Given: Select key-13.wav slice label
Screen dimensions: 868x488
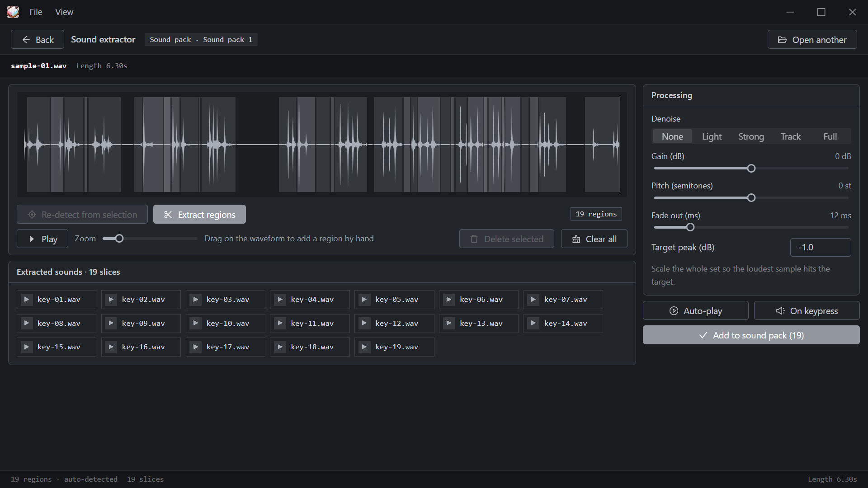Looking at the screenshot, I should [x=481, y=324].
